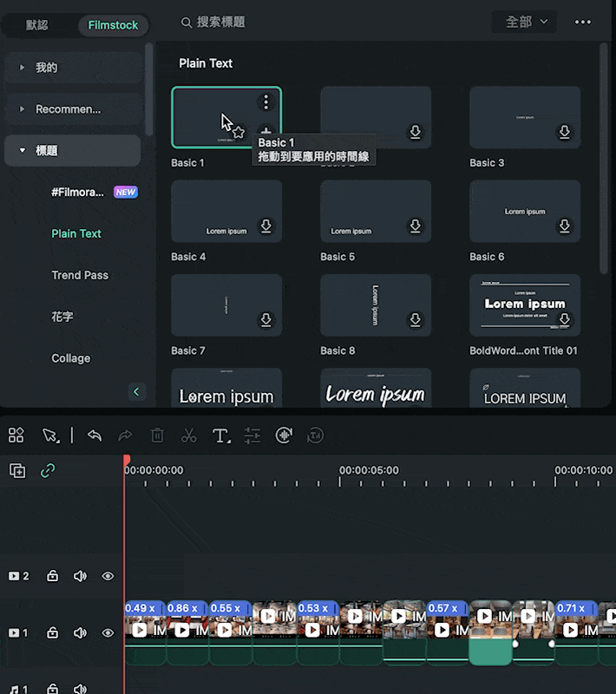Open the adjust sliders tool
Image resolution: width=616 pixels, height=694 pixels.
[252, 435]
